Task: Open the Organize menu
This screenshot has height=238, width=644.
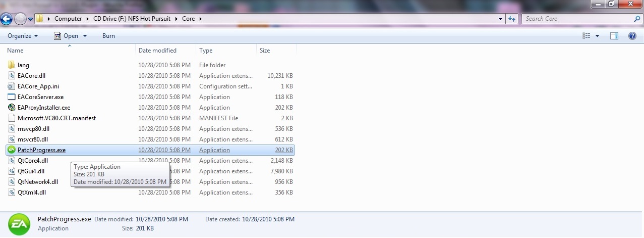Action: point(23,36)
